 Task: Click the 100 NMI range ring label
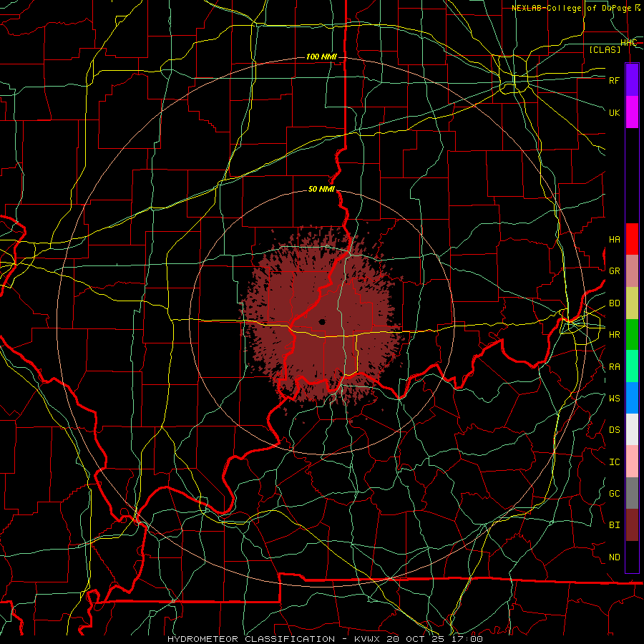(321, 57)
